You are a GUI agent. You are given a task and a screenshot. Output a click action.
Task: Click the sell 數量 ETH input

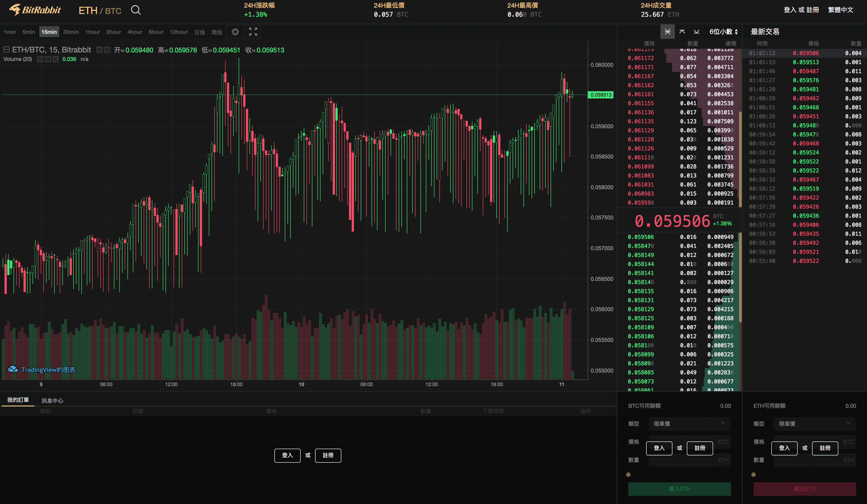coord(815,460)
